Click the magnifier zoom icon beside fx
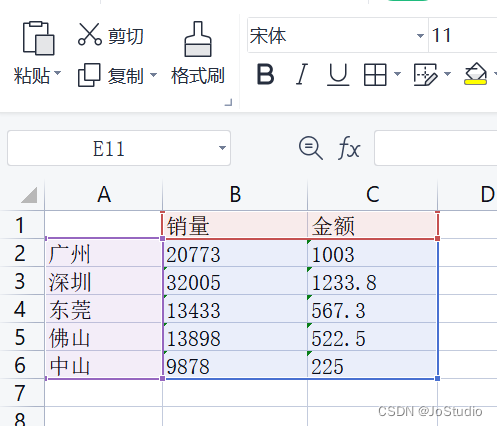Screen dimensions: 497x426 311,148
